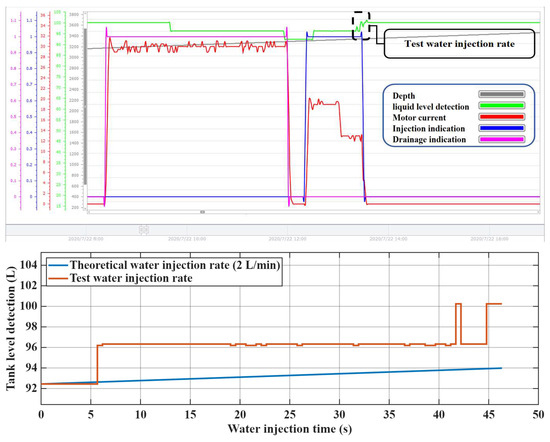The image size is (550, 442).
Task: Click the gray Depth legend swatch
Action: [x=501, y=94]
